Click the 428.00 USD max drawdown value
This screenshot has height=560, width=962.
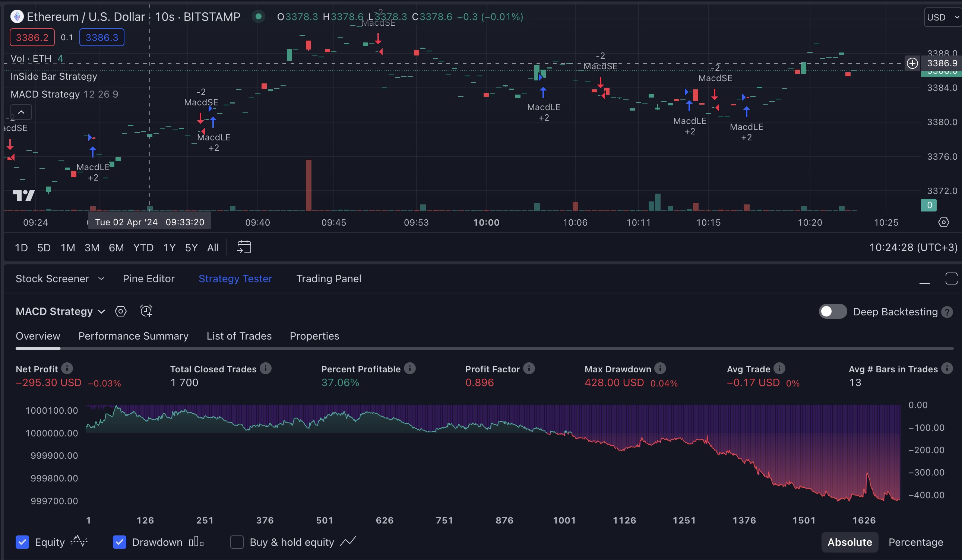coord(614,383)
